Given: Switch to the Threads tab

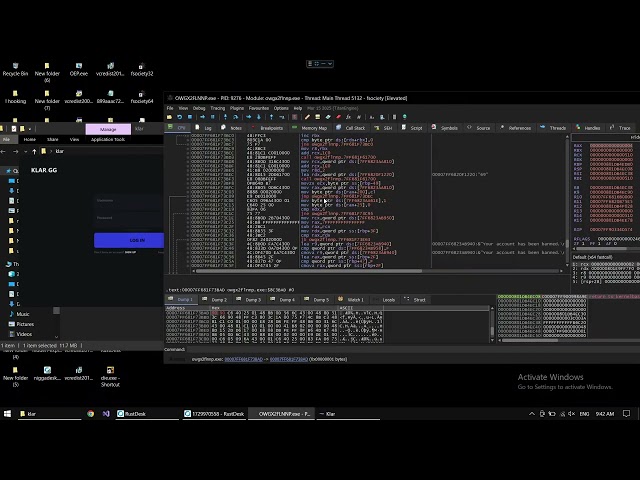Looking at the screenshot, I should tap(553, 128).
